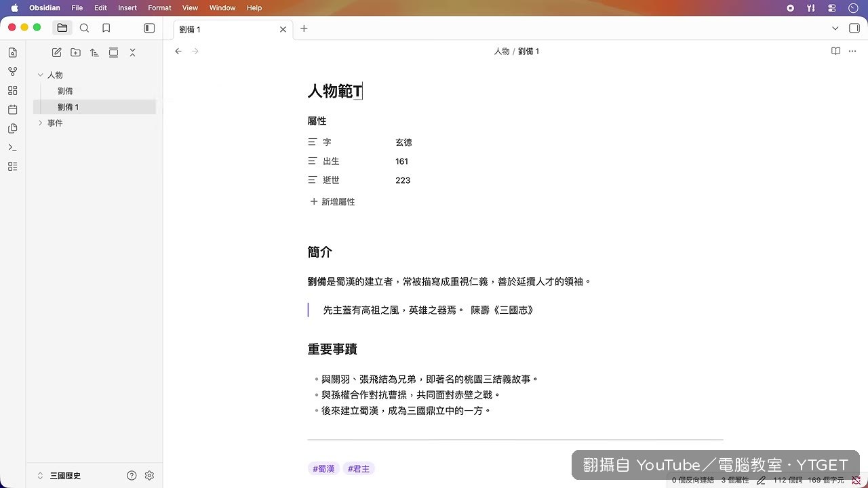Open settings gear in the sidebar footer
The width and height of the screenshot is (868, 488).
[x=150, y=476]
